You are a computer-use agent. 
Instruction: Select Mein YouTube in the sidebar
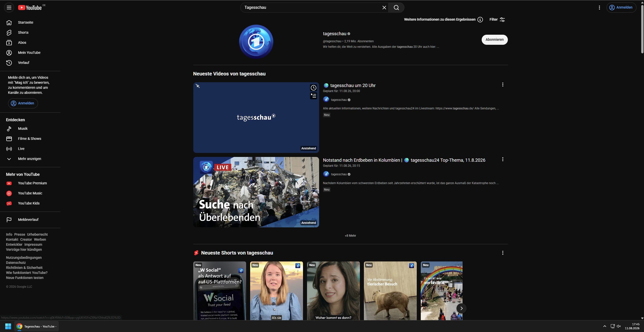click(x=30, y=53)
